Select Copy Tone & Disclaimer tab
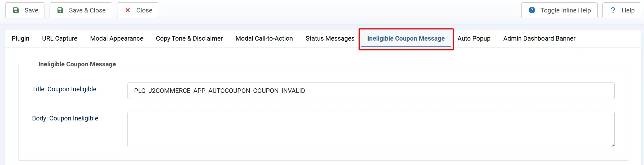Screen dimensions: 644x165 (189, 38)
